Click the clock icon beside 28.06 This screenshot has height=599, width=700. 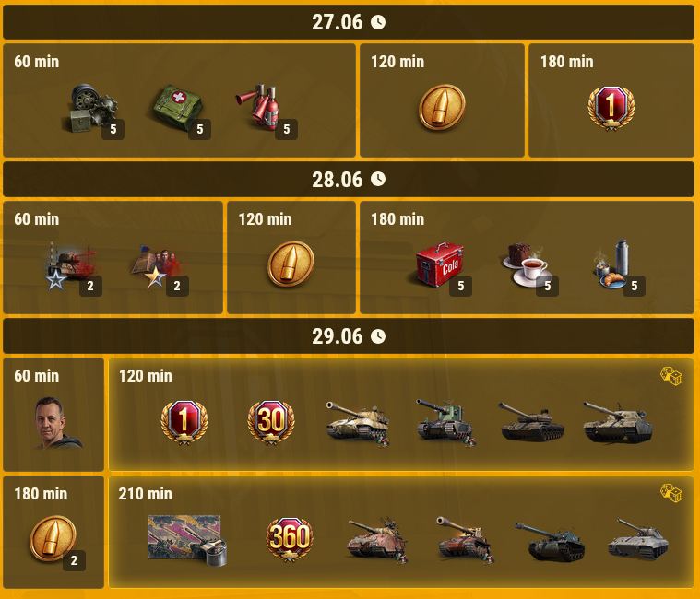(378, 180)
